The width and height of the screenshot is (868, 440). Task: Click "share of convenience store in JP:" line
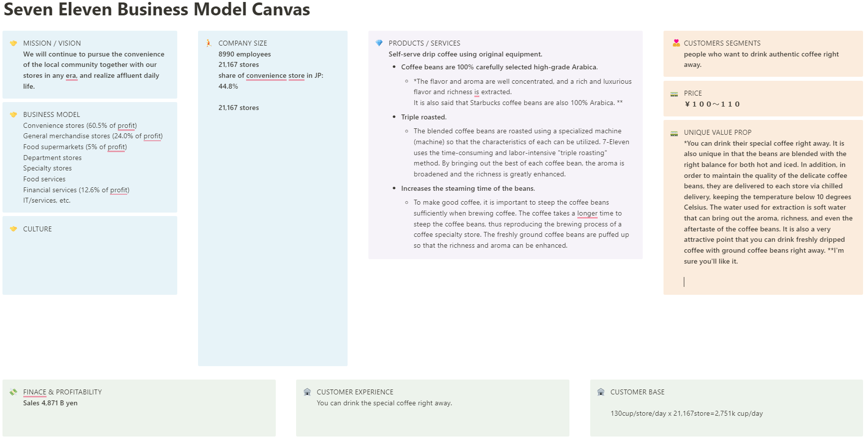271,75
